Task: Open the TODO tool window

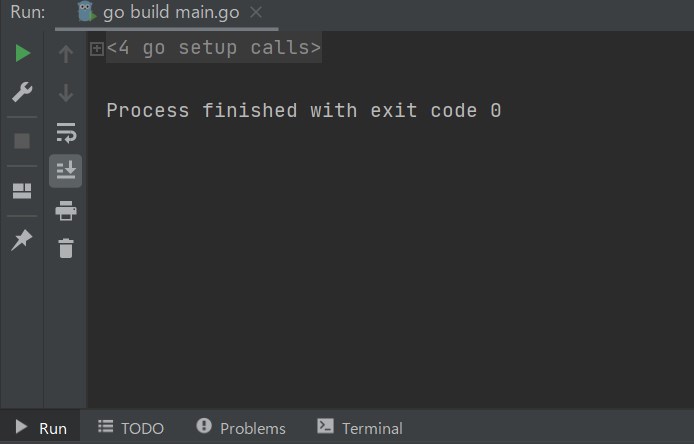Action: (131, 428)
